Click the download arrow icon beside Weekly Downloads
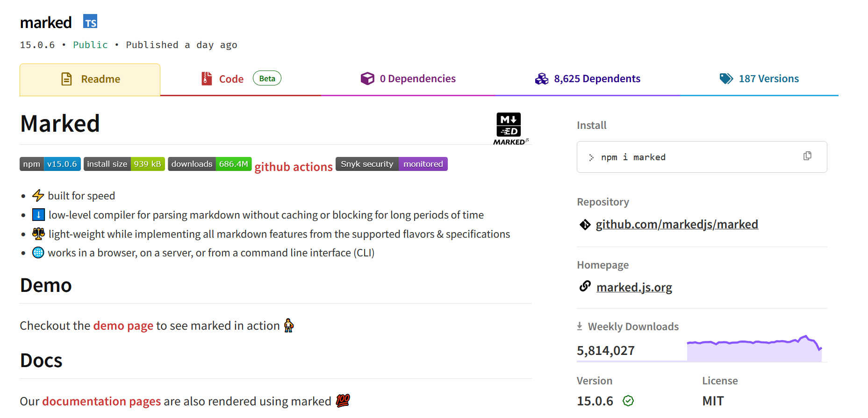The width and height of the screenshot is (868, 418). (x=580, y=326)
